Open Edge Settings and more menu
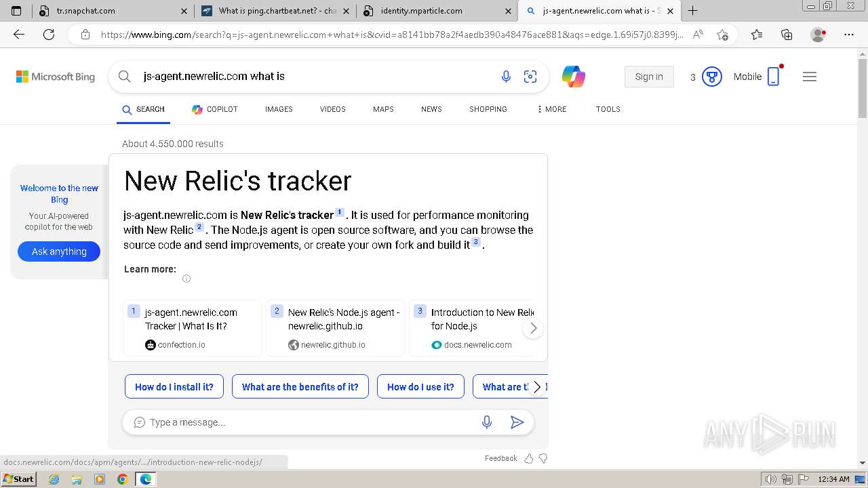Viewport: 868px width, 488px height. pyautogui.click(x=849, y=35)
